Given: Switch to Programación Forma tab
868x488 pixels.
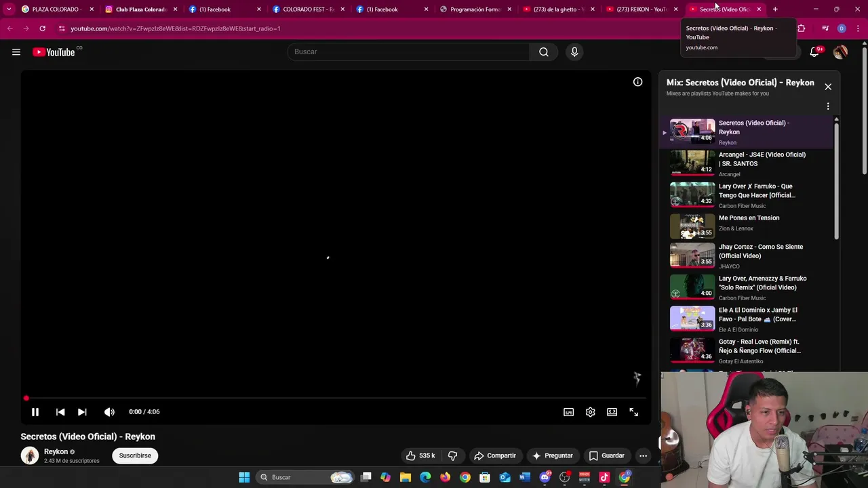Looking at the screenshot, I should (476, 9).
